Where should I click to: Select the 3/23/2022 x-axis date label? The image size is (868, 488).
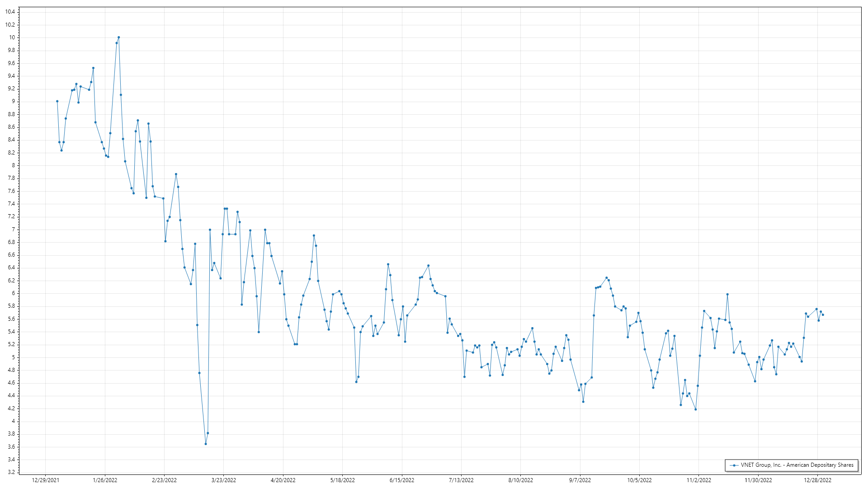pos(224,480)
